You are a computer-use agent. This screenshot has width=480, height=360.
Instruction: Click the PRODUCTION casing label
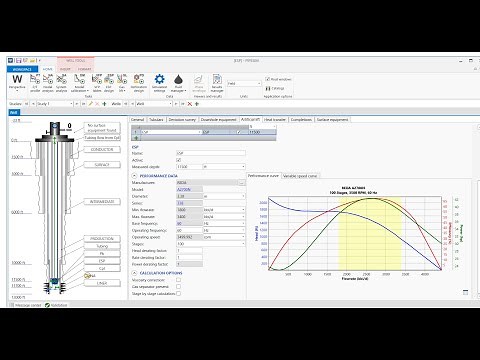tap(102, 239)
